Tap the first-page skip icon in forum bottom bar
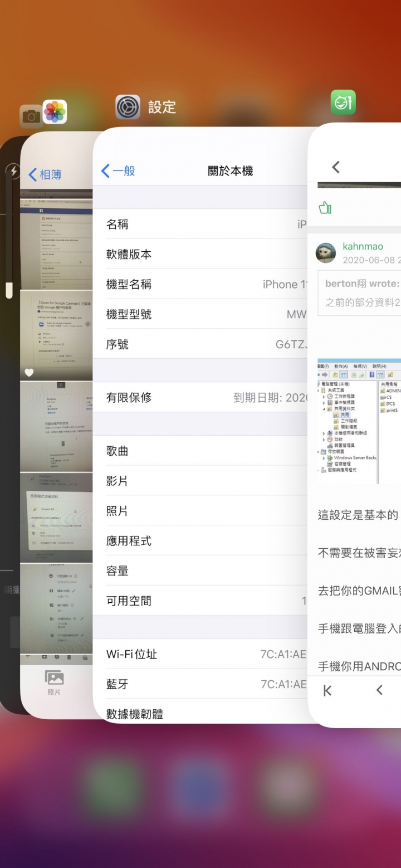Viewport: 401px width, 868px height. 327,691
